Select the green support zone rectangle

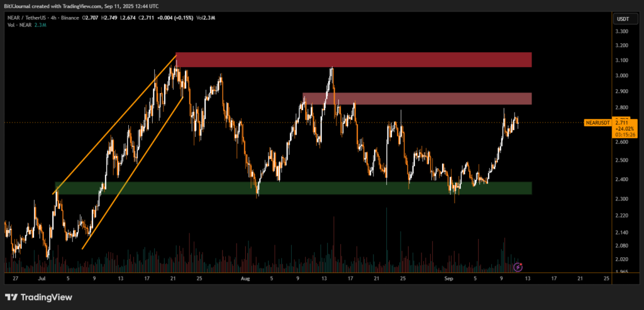tap(293, 188)
